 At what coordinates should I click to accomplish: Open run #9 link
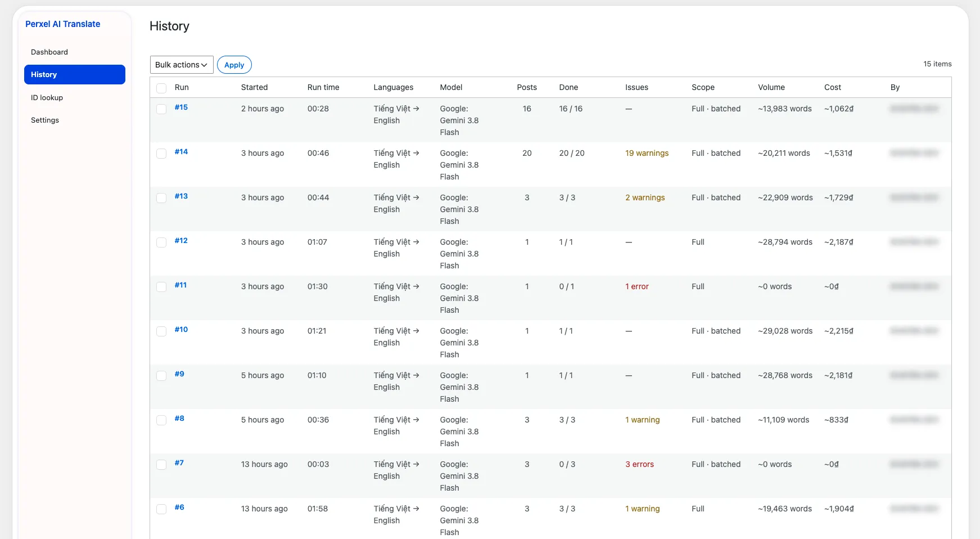click(179, 374)
